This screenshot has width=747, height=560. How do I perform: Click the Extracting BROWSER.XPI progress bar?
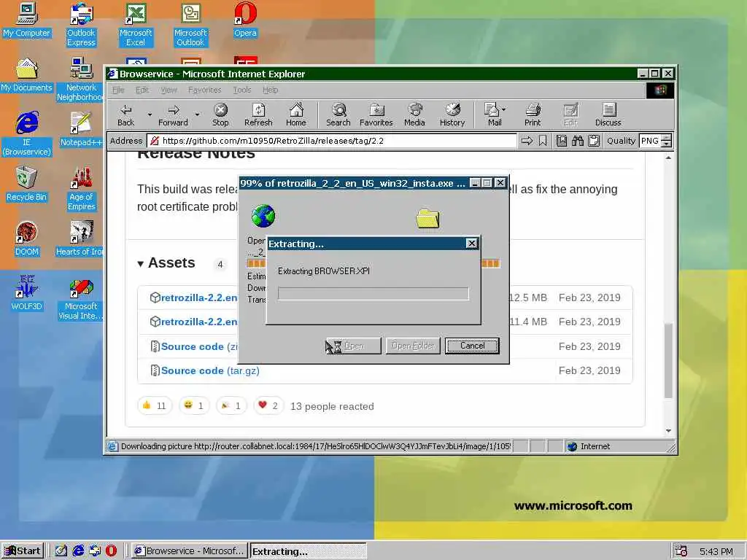coord(373,293)
